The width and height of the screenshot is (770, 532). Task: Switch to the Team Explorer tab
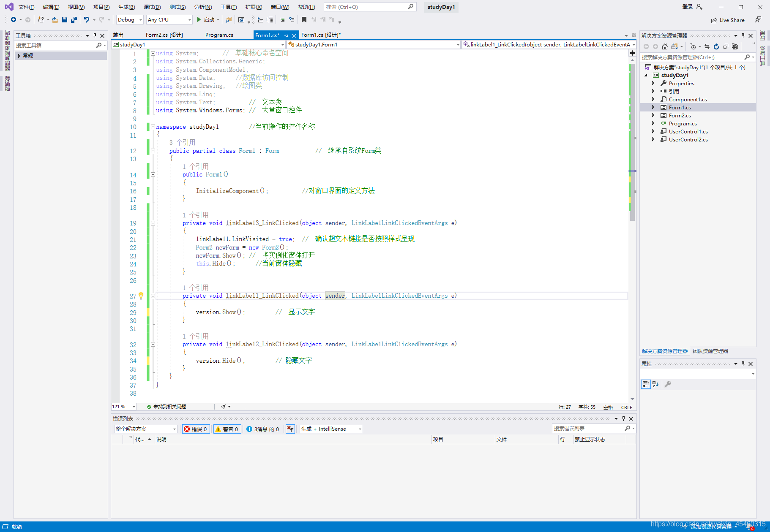[x=710, y=351]
